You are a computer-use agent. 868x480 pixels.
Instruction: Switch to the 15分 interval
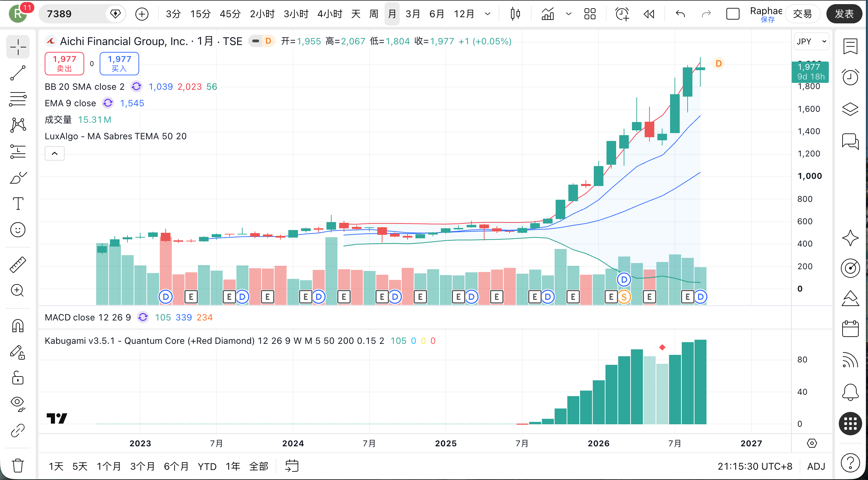[x=200, y=14]
